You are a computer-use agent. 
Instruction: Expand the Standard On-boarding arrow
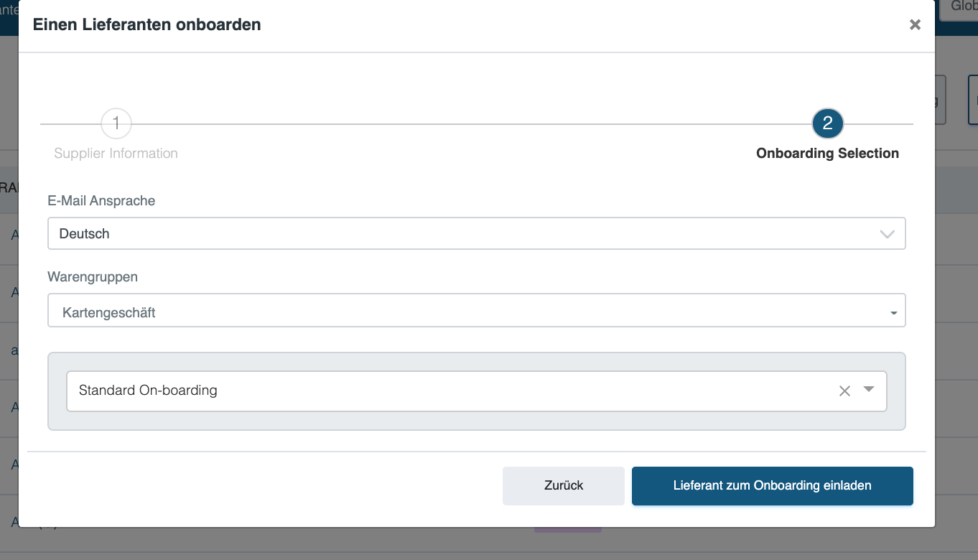click(869, 390)
